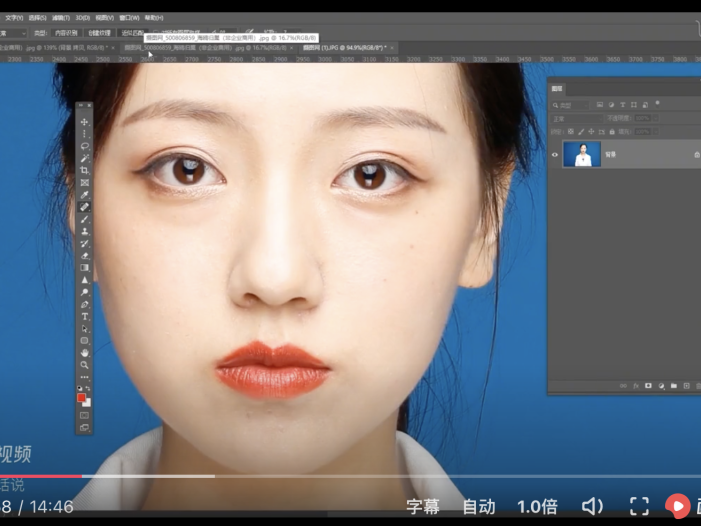Open the layer blend mode dropdown 正常
Viewport: 701px width, 526px height.
(576, 118)
